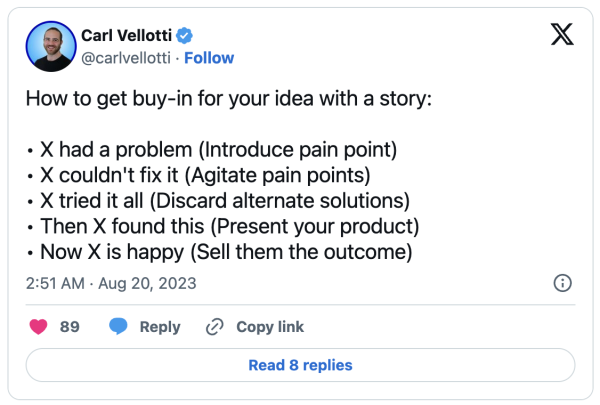Open the X logo link
This screenshot has height=405, width=600.
point(562,36)
